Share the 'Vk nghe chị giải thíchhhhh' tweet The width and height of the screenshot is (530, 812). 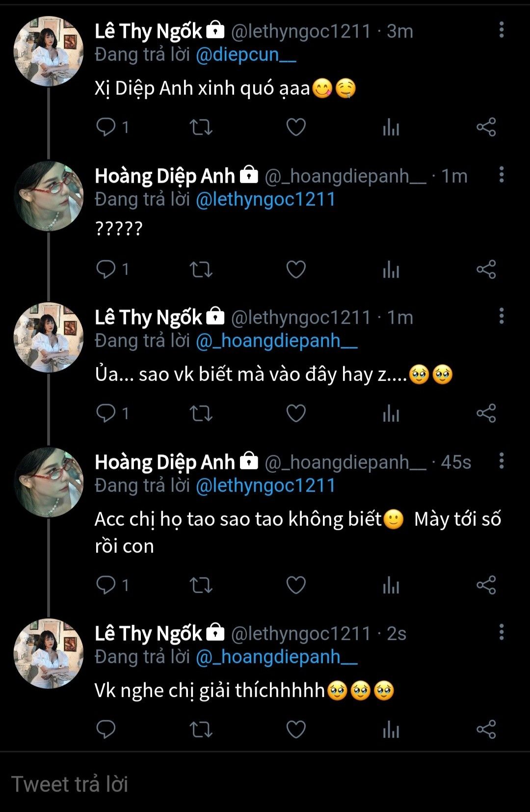point(486,729)
